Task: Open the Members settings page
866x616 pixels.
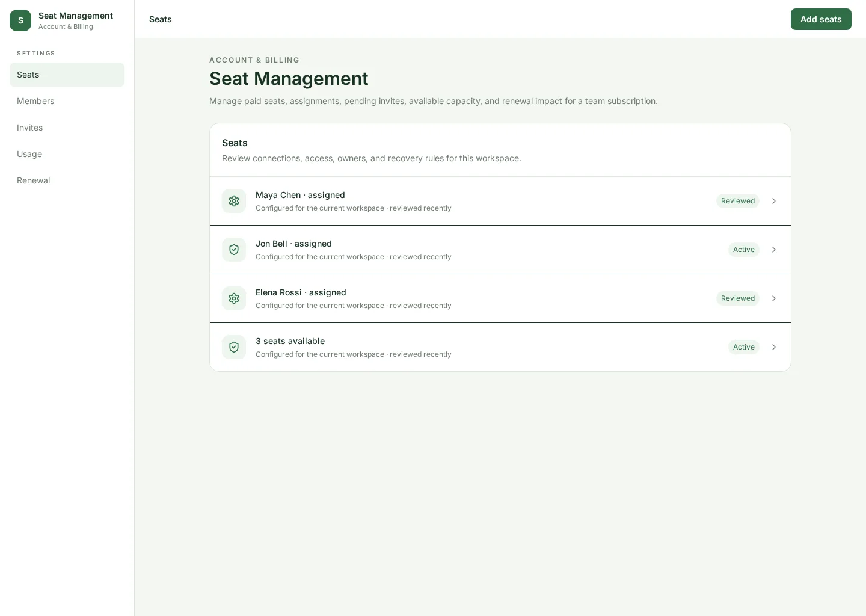Action: [67, 101]
